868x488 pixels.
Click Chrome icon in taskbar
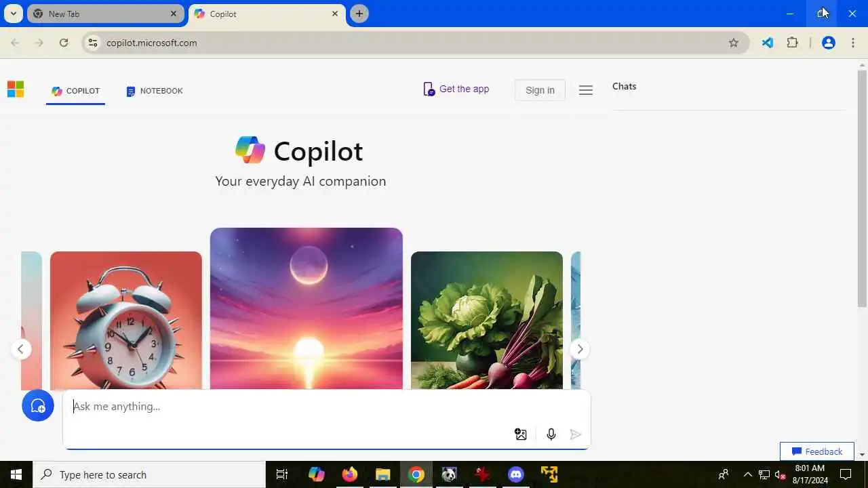(x=416, y=474)
